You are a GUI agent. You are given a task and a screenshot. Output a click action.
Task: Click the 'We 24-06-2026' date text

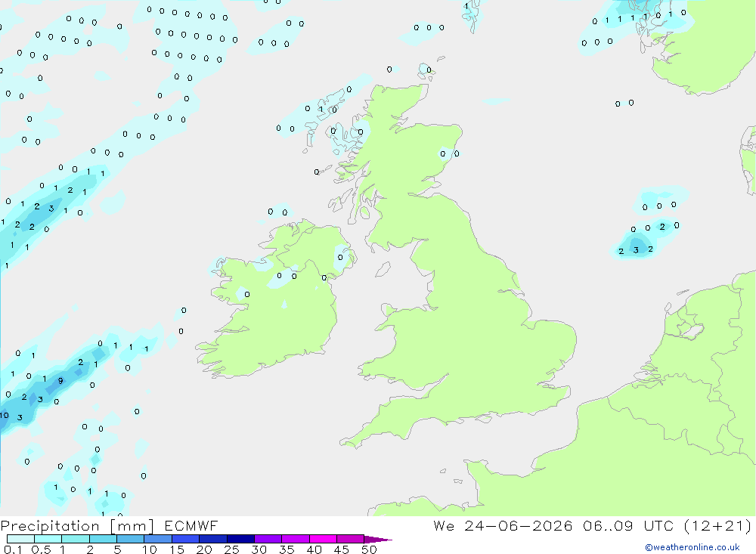click(503, 525)
